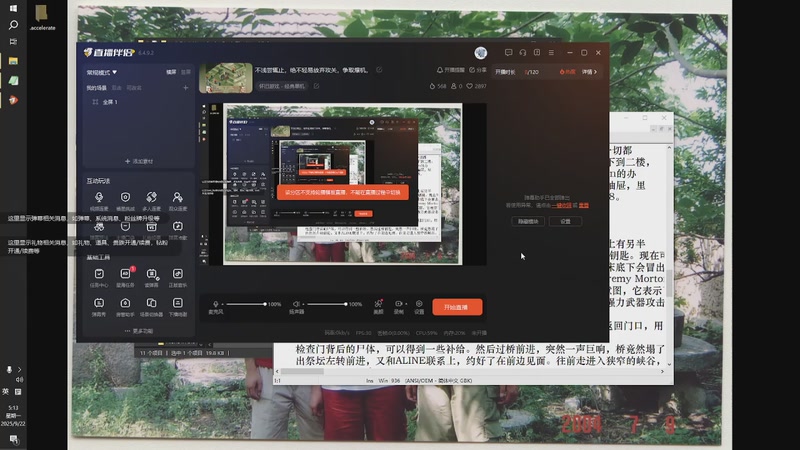Click the 英 input method indicator
This screenshot has width=800, height=450.
tap(6, 392)
